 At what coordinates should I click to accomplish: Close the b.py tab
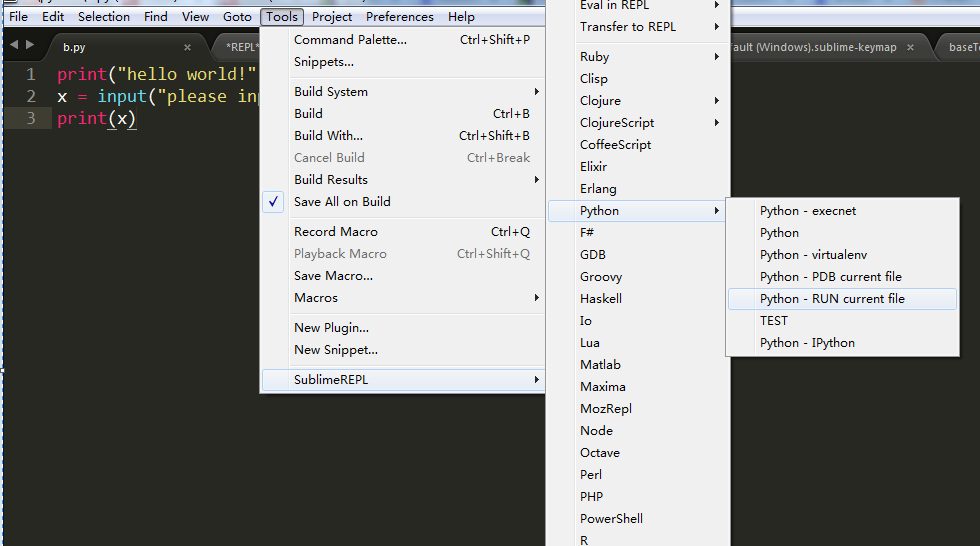tap(187, 47)
